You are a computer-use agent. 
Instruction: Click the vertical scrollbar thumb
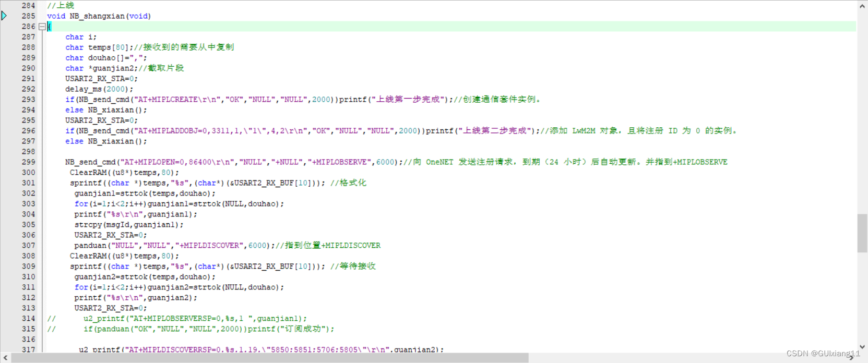pyautogui.click(x=862, y=233)
